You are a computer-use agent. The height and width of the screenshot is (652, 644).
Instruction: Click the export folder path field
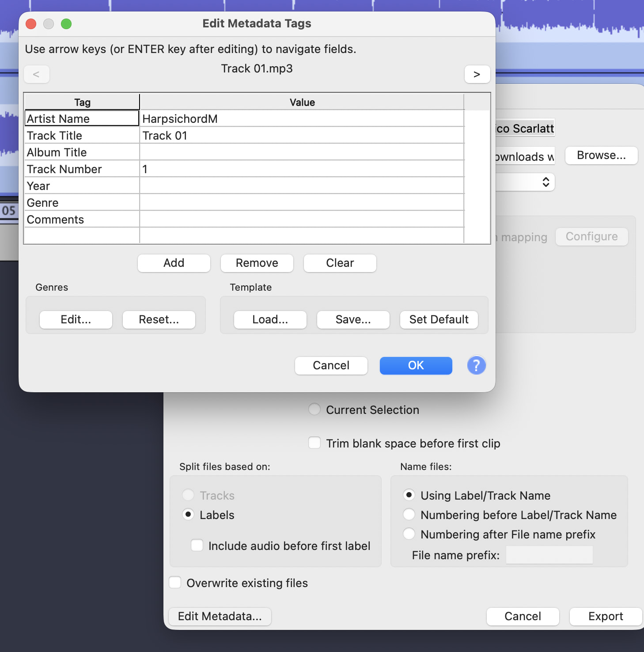coord(525,156)
